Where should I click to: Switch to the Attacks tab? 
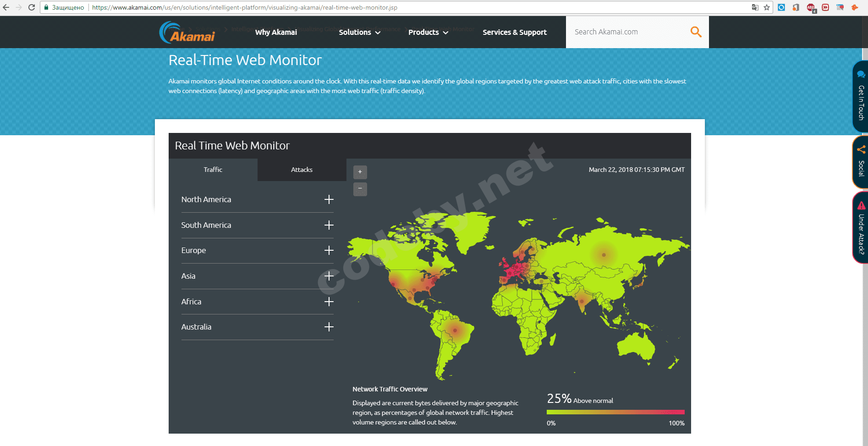(x=302, y=170)
